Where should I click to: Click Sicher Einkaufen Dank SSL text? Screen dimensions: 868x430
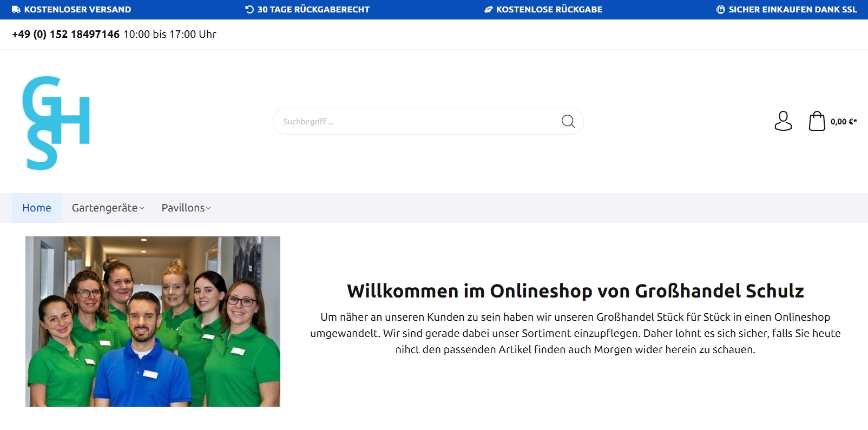[x=793, y=10]
